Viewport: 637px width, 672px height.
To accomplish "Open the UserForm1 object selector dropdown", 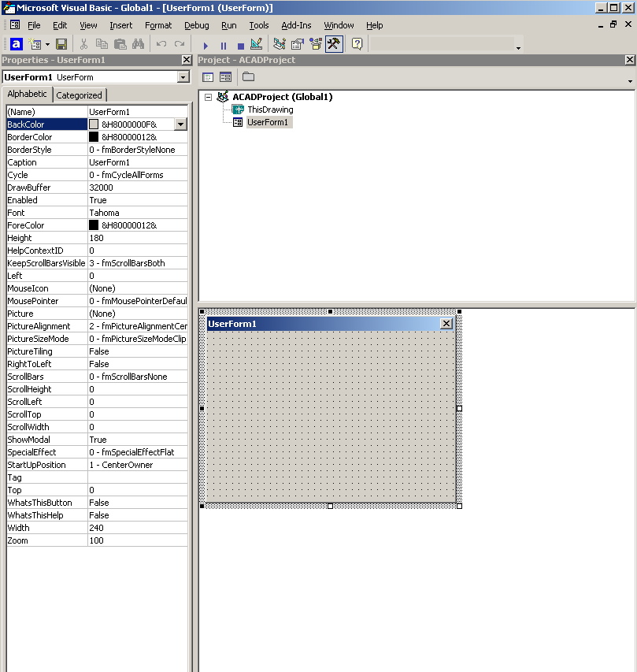I will (183, 77).
